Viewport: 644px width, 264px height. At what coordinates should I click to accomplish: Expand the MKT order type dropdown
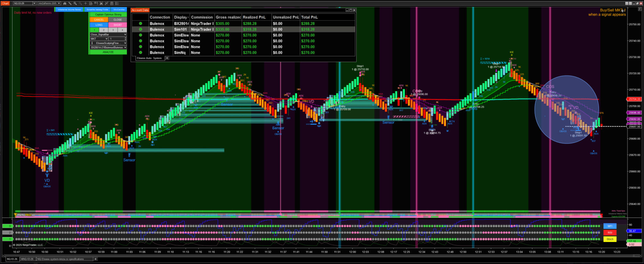pos(99,39)
